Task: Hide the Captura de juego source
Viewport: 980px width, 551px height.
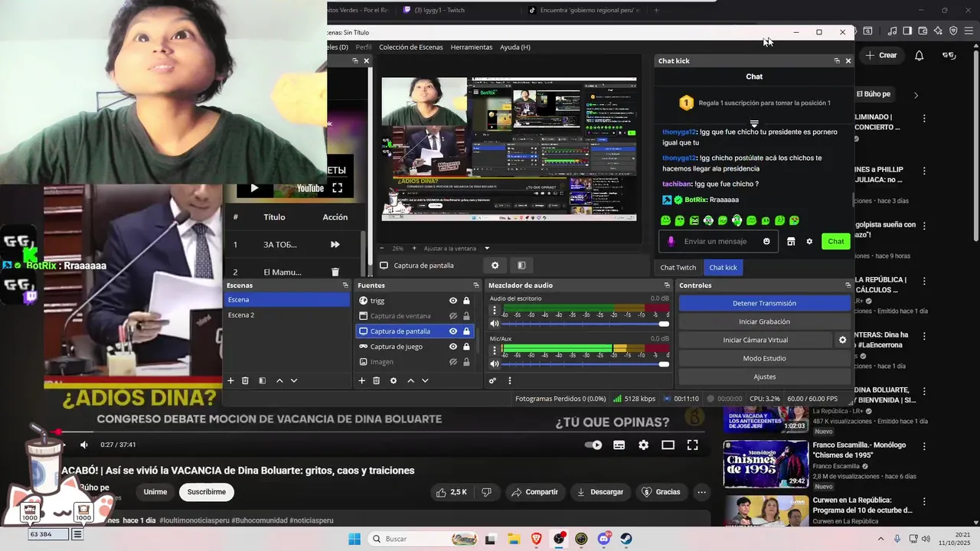Action: click(x=453, y=347)
